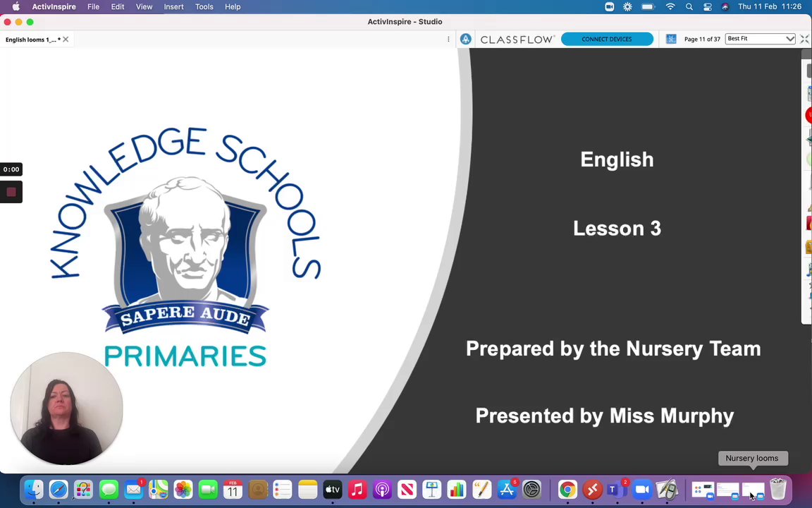Click the Connect Devices button
Screen dimensions: 812x508
coord(607,39)
